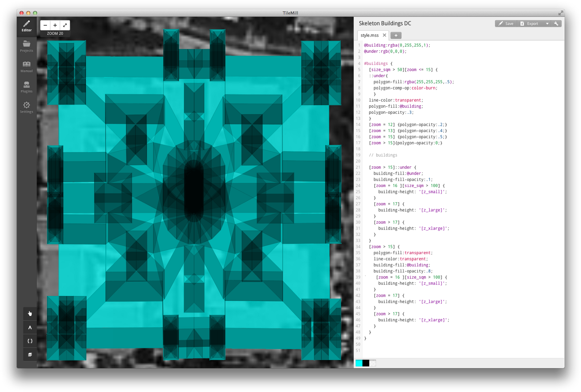581x392 pixels.
Task: Pick the cyan color swatch
Action: click(x=359, y=363)
